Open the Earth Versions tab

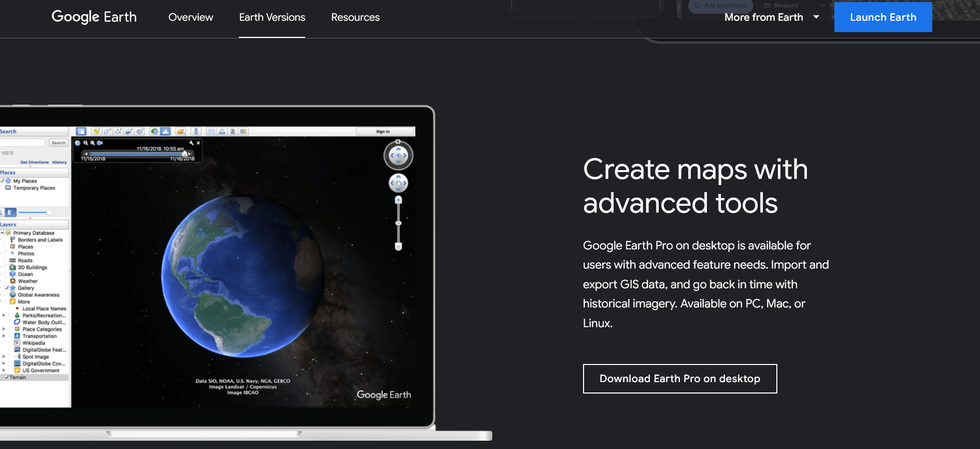click(x=272, y=17)
